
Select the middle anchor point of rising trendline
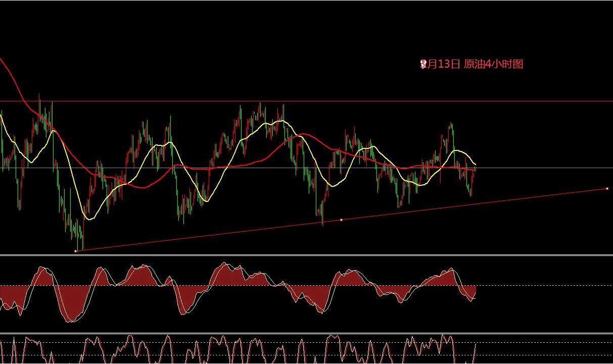pyautogui.click(x=342, y=220)
